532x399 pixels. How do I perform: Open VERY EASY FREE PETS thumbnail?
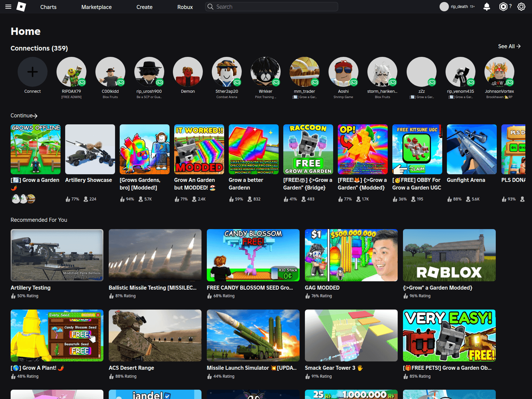point(449,335)
